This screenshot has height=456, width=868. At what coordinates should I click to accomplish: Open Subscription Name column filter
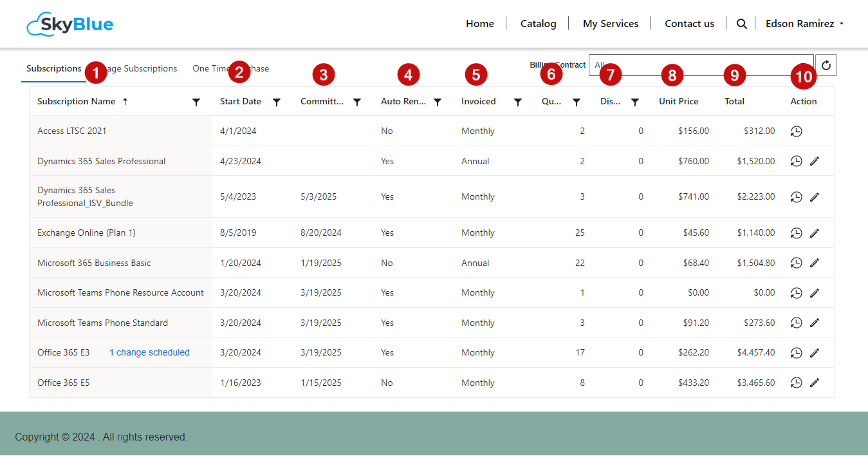coord(196,102)
